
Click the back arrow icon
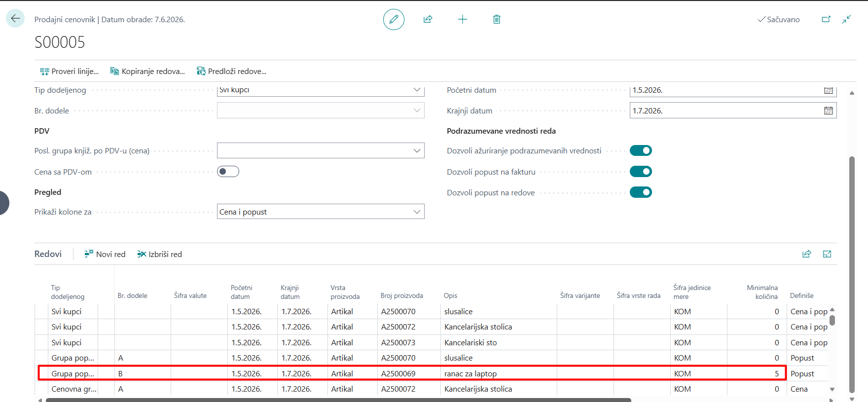pyautogui.click(x=15, y=19)
